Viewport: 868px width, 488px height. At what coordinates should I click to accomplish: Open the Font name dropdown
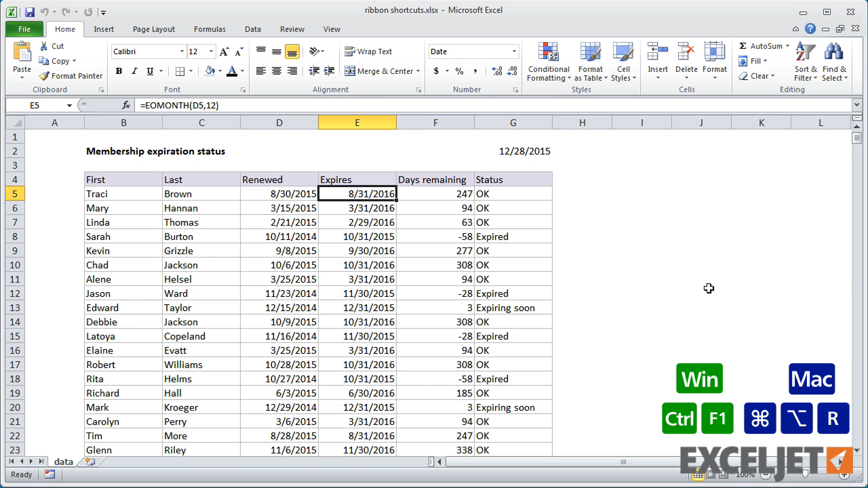click(x=181, y=51)
